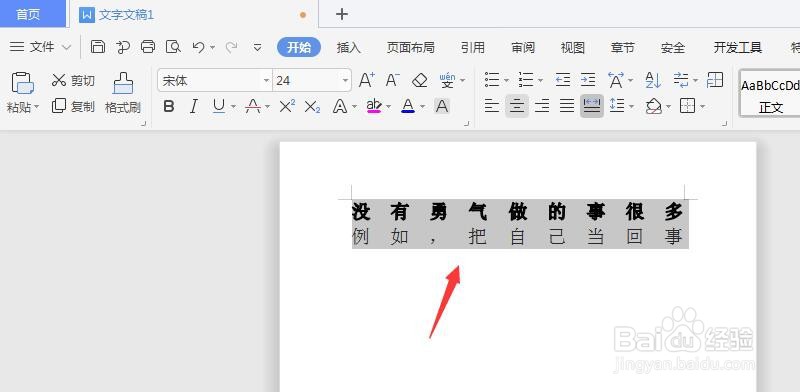Align text left
800x392 pixels.
click(492, 106)
